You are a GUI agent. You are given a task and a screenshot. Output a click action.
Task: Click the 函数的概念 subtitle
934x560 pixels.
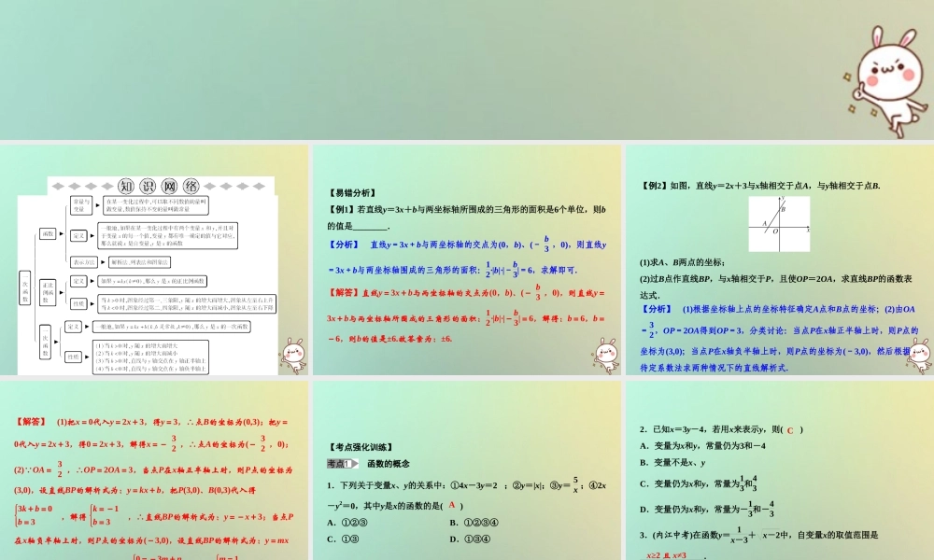(389, 464)
